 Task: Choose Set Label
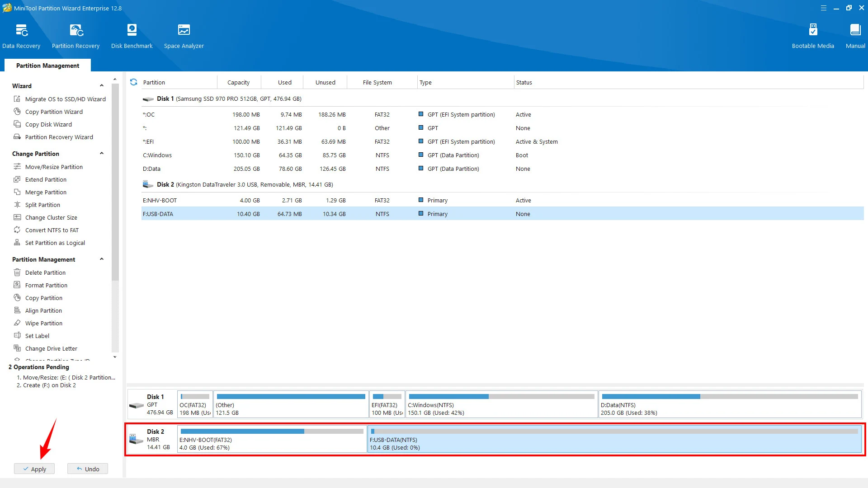point(31,336)
